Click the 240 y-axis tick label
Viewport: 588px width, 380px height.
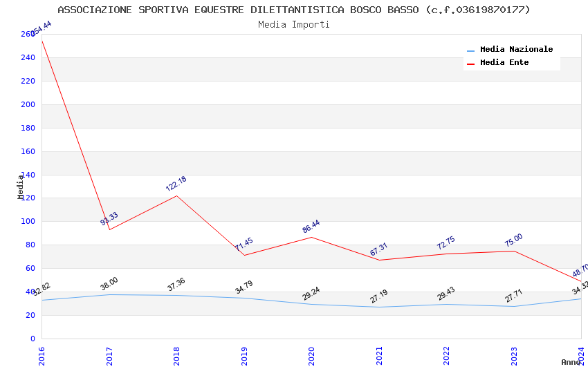click(28, 57)
